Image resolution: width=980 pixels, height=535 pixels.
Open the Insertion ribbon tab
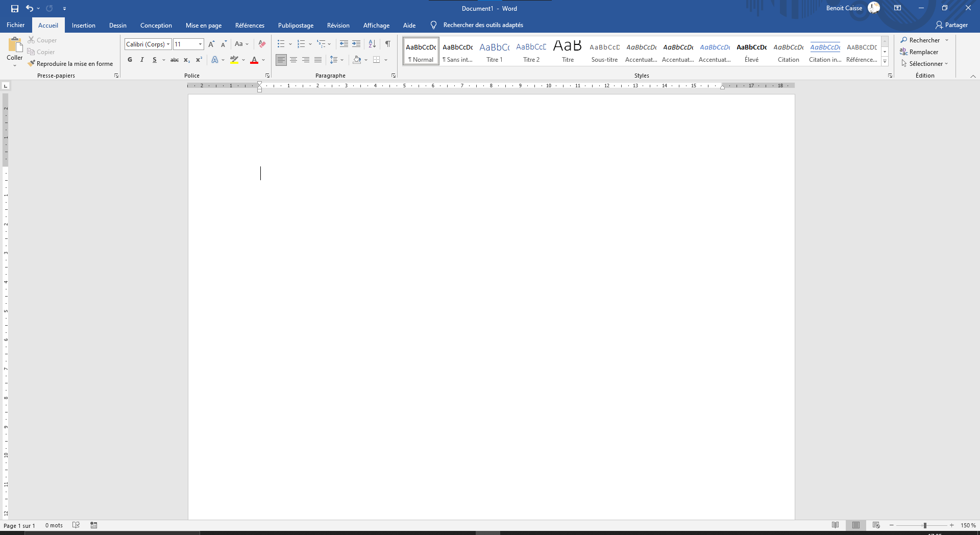[x=83, y=25]
